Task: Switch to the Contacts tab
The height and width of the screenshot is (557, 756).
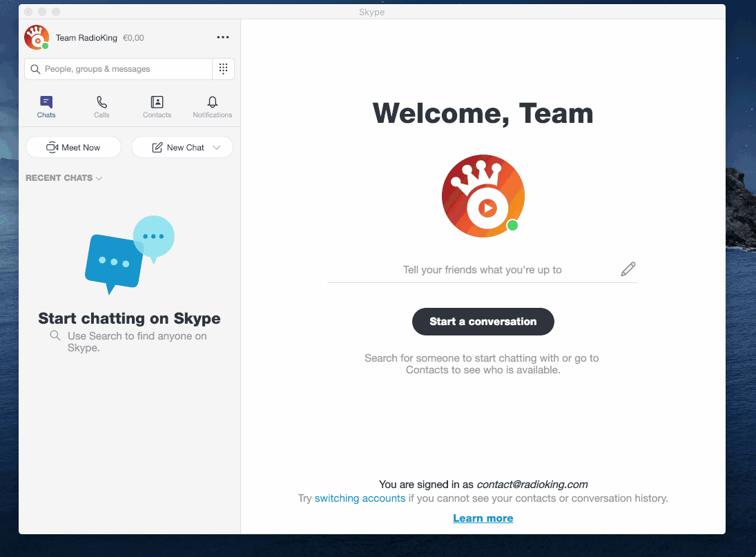Action: tap(157, 107)
